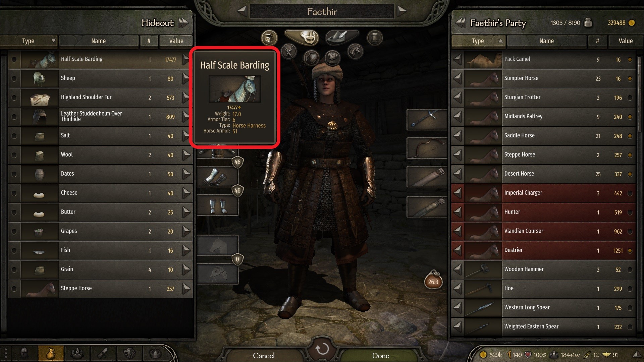
Task: Select the shield filter icon
Action: click(x=311, y=58)
